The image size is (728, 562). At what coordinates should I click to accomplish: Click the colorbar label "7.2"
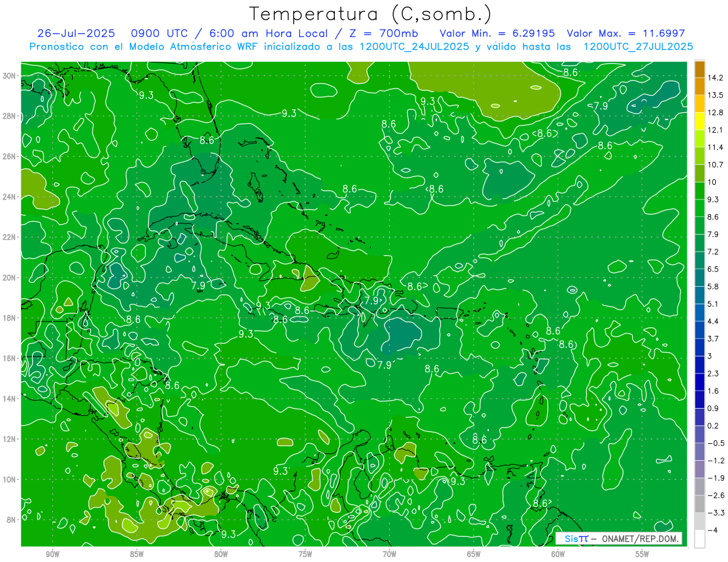tap(713, 252)
